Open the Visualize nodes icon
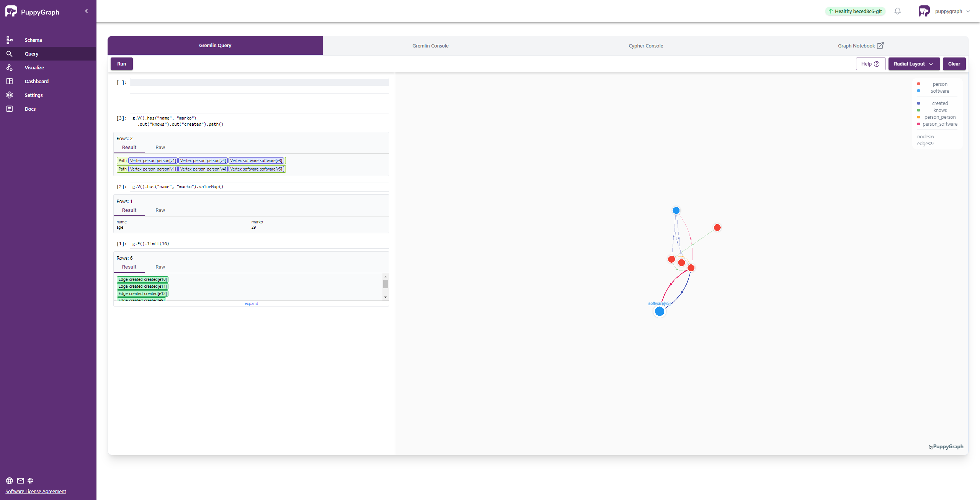This screenshot has width=980, height=500. coord(10,67)
